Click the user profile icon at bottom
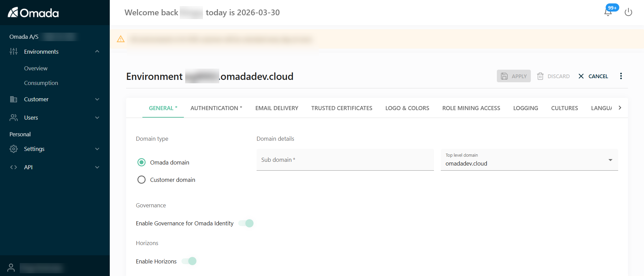 click(x=11, y=268)
